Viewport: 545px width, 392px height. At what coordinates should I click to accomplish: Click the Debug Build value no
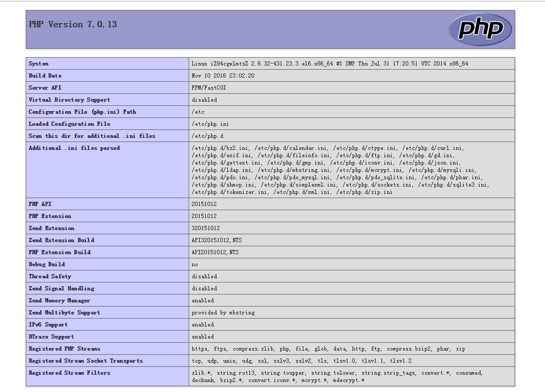tap(195, 265)
